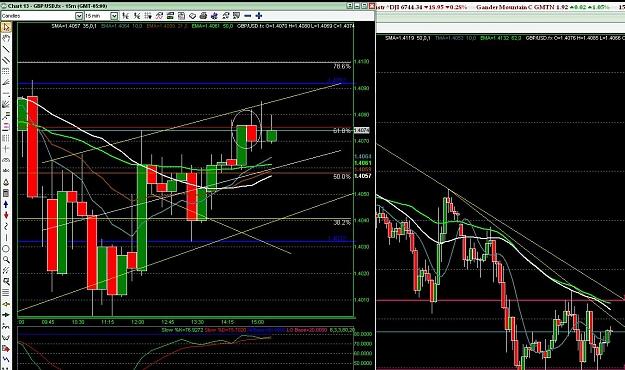Select the fan lines drawing tool
Screen dimensions: 625x370
[6, 83]
